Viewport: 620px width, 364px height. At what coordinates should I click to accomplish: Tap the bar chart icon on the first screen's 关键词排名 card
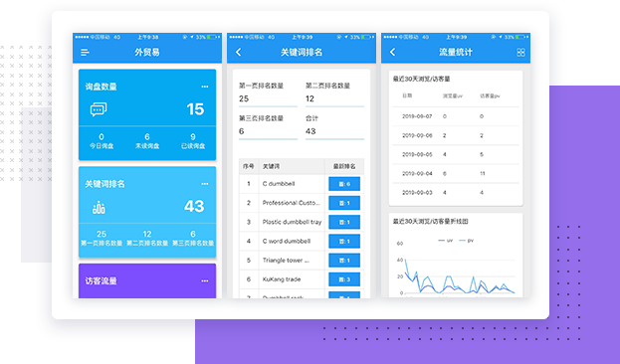click(99, 207)
